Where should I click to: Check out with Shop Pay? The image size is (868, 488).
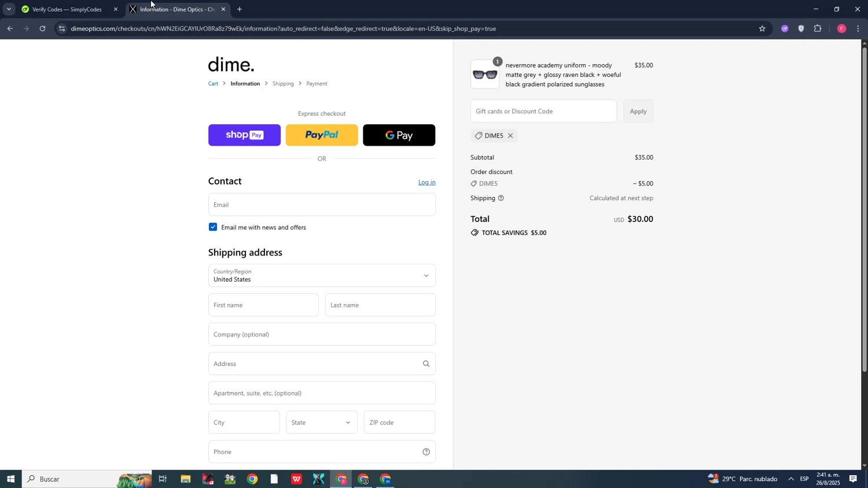click(244, 135)
